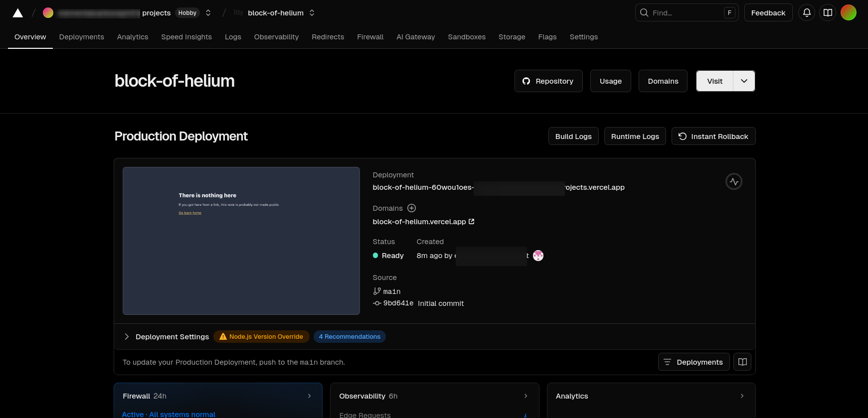
Task: Select the Redirects tab
Action: (328, 37)
